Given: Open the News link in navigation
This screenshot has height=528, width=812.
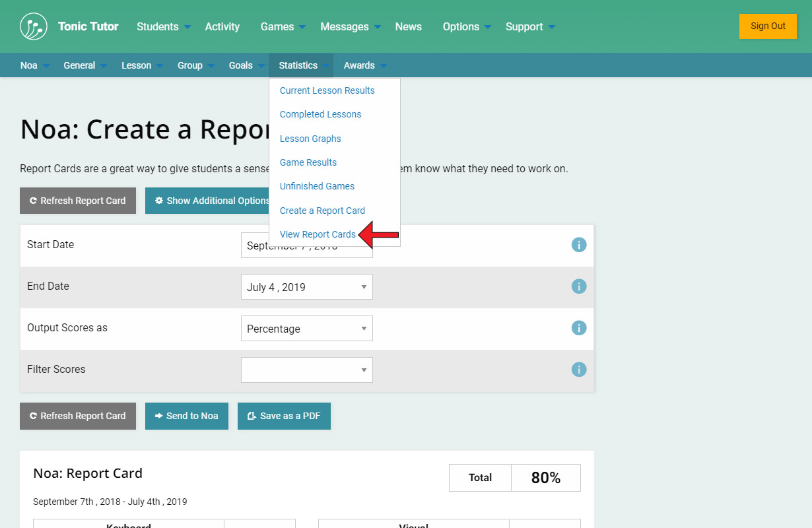Looking at the screenshot, I should coord(408,26).
